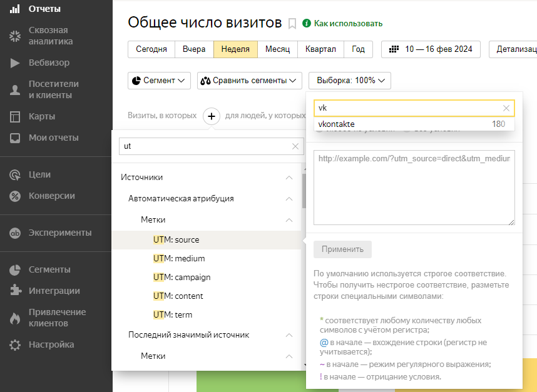Click the green info icon

pyautogui.click(x=307, y=23)
